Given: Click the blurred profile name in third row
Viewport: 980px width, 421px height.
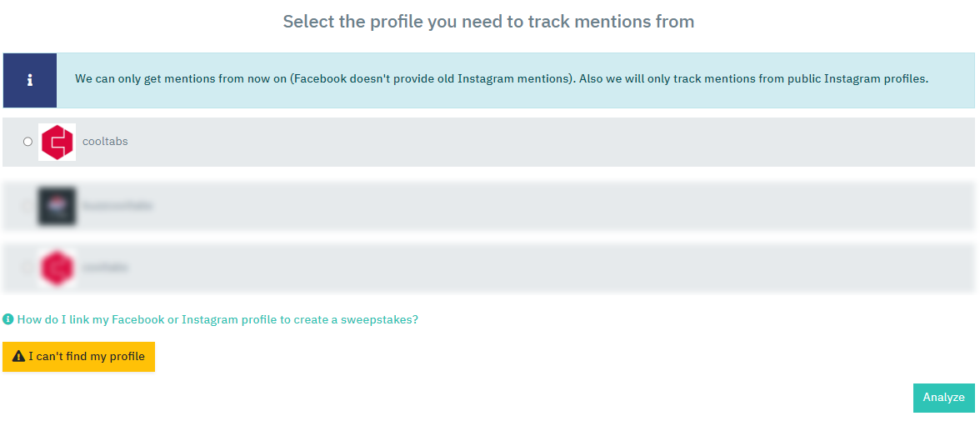Looking at the screenshot, I should click(105, 268).
